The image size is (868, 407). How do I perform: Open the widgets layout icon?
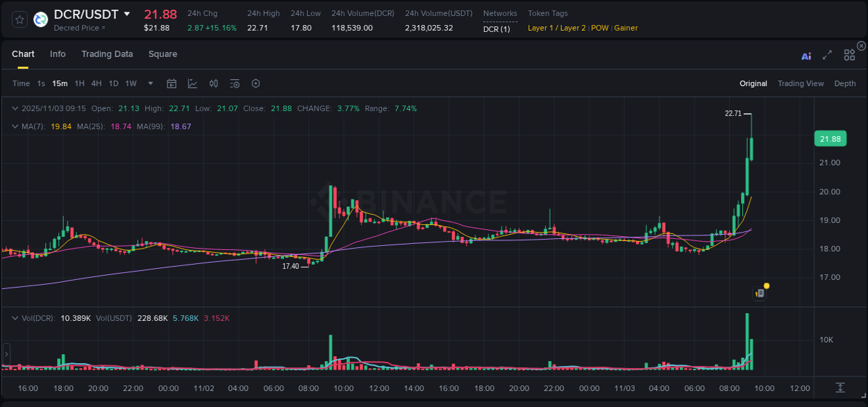pos(849,56)
